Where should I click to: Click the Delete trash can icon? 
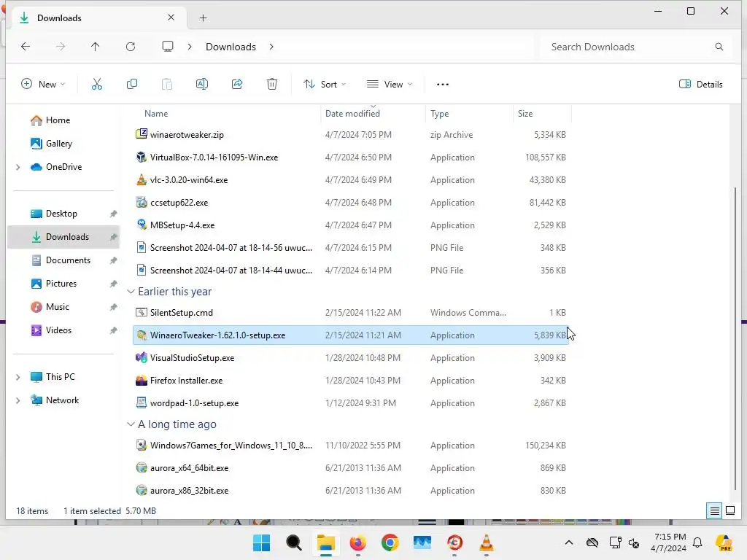[x=272, y=85]
